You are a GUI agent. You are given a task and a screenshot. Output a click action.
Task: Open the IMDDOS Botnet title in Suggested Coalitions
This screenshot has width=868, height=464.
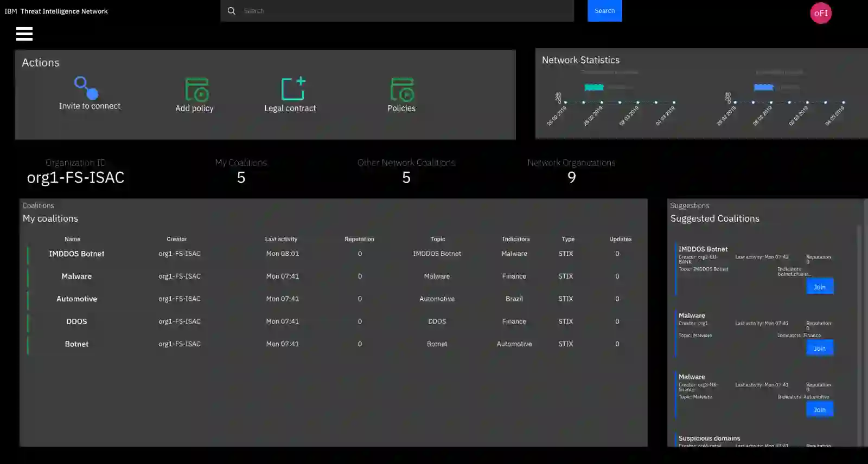tap(703, 249)
